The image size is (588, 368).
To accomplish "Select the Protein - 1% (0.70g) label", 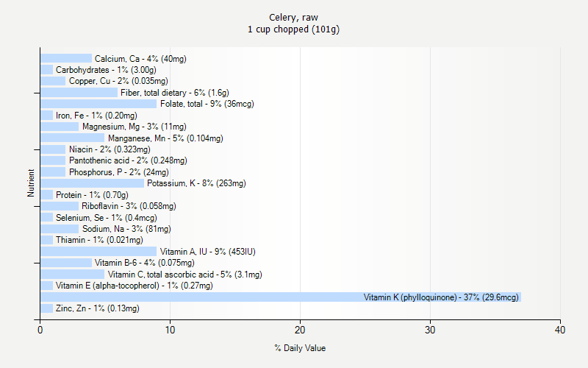I will point(93,195).
